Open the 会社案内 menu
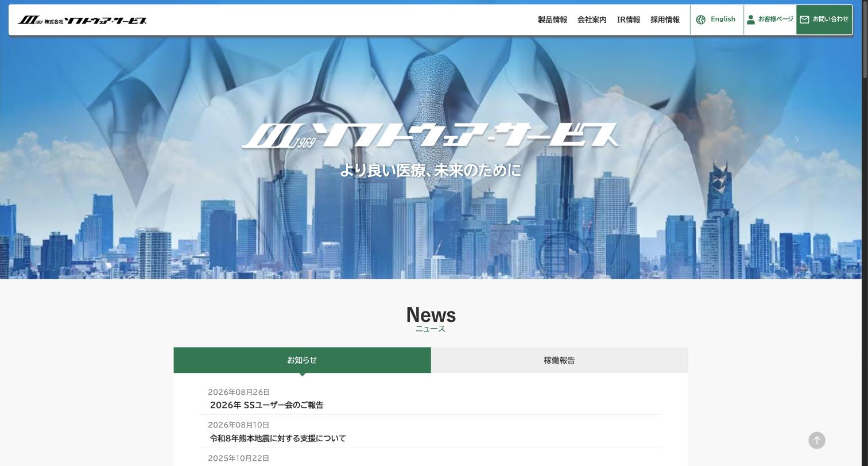The width and height of the screenshot is (868, 466). tap(592, 20)
